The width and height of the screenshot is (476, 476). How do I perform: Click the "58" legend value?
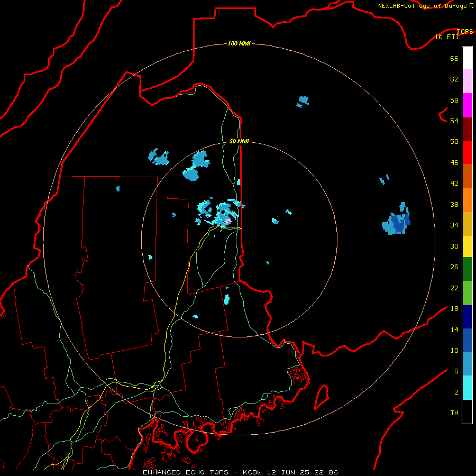point(454,100)
